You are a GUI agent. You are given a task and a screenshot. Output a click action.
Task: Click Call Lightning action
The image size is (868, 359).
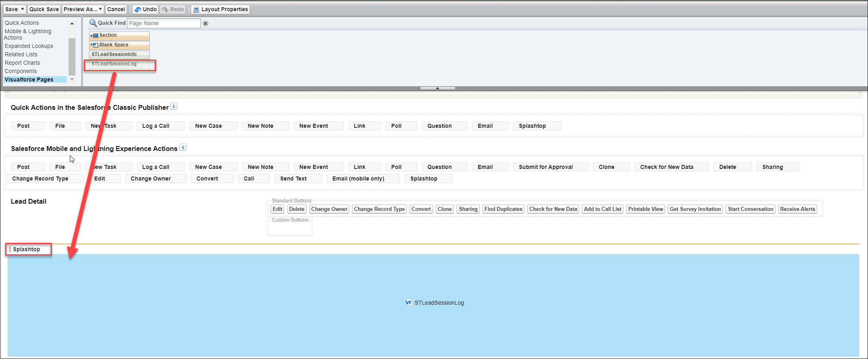click(x=253, y=179)
